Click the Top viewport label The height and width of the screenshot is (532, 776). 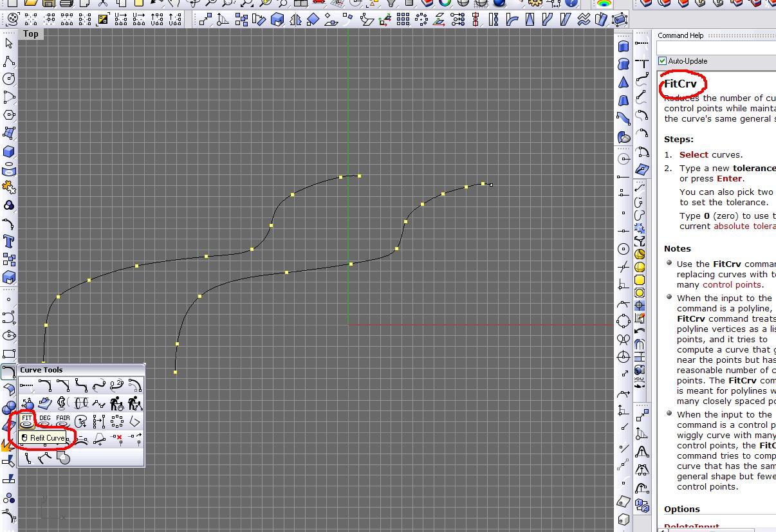coord(30,34)
